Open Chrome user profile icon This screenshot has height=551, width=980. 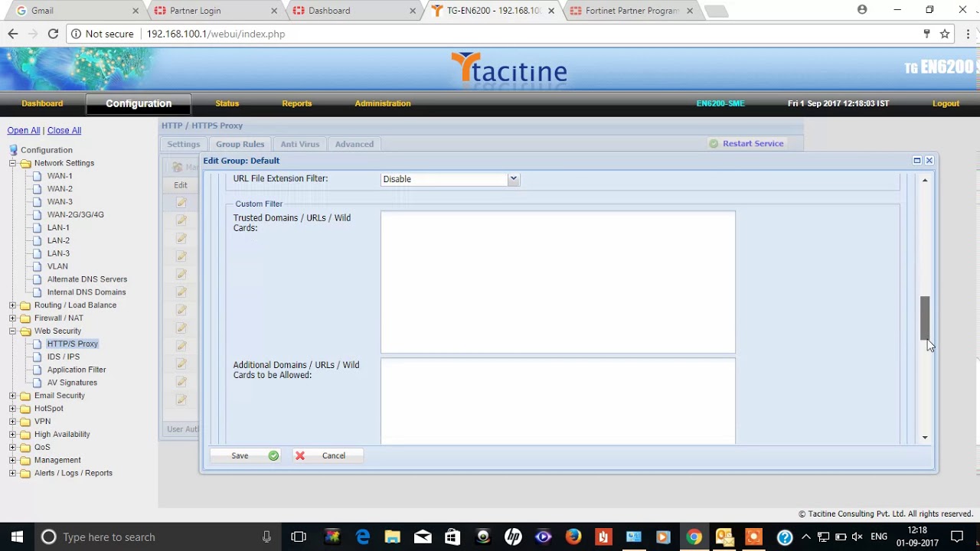click(x=862, y=10)
